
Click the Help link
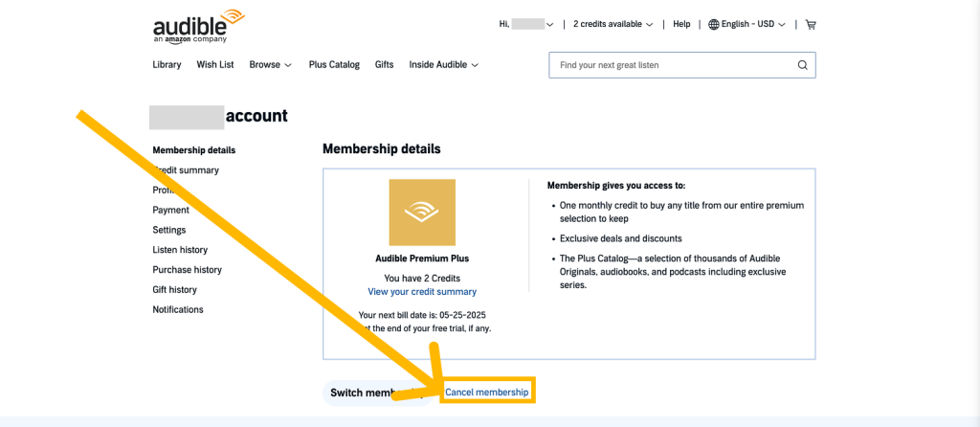(681, 24)
